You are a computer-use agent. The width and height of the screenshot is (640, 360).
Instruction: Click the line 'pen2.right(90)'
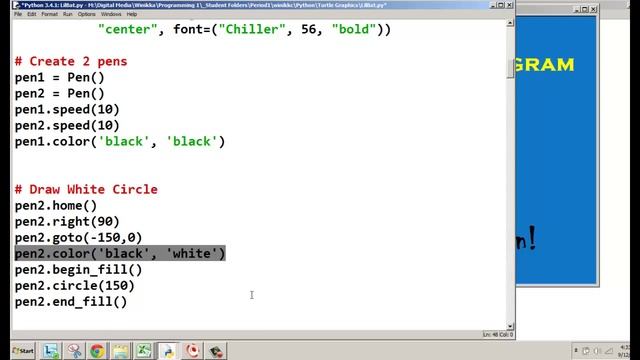pyautogui.click(x=67, y=222)
